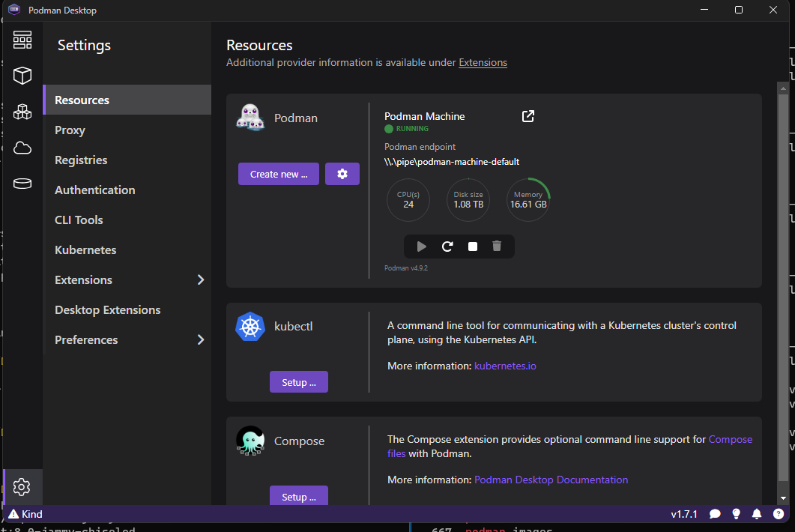Open the Dashboard from the sidebar
The height and width of the screenshot is (532, 795).
[x=22, y=40]
